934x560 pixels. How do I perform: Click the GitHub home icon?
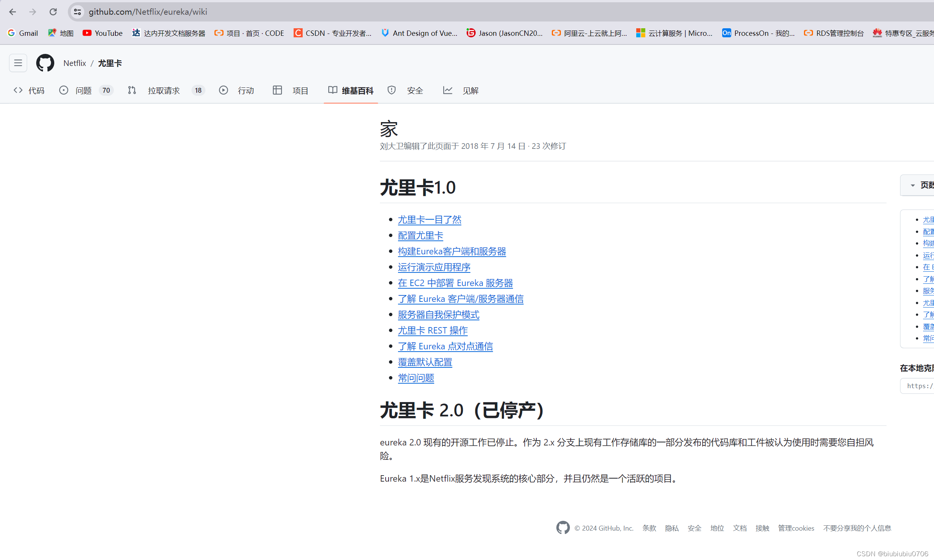45,63
